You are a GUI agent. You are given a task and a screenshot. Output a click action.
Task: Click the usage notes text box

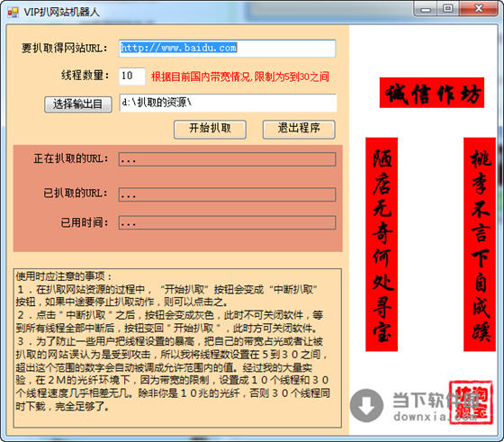(x=177, y=348)
